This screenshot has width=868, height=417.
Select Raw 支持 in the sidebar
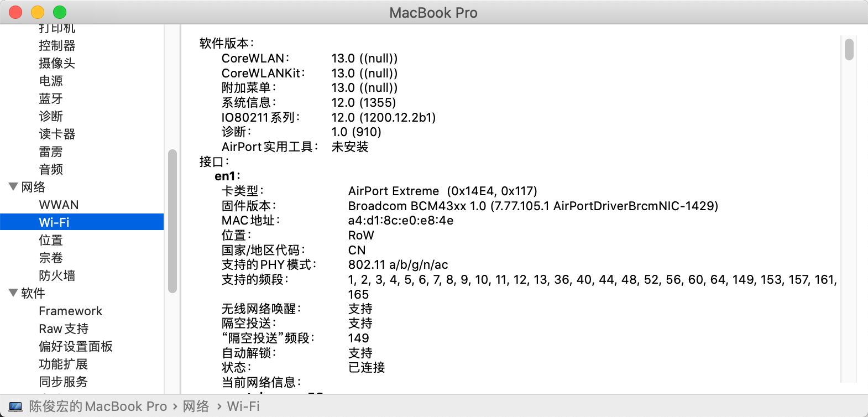coord(64,329)
